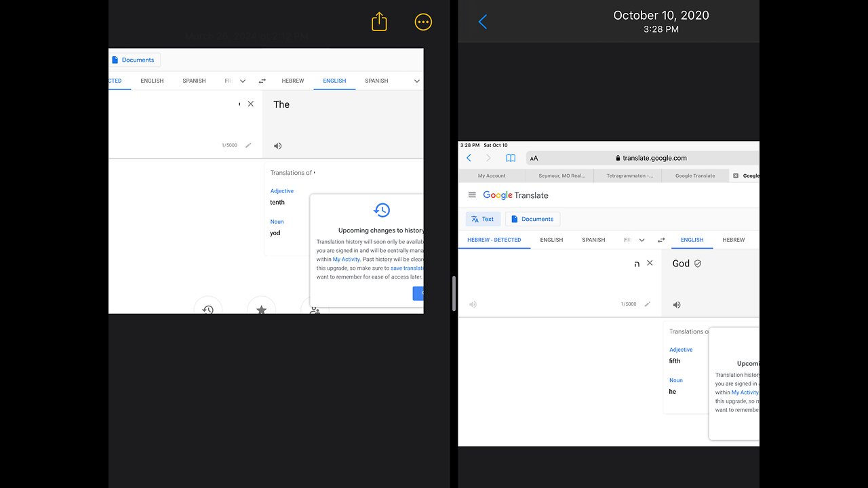
Task: Open the more options ellipsis menu
Action: tap(423, 22)
